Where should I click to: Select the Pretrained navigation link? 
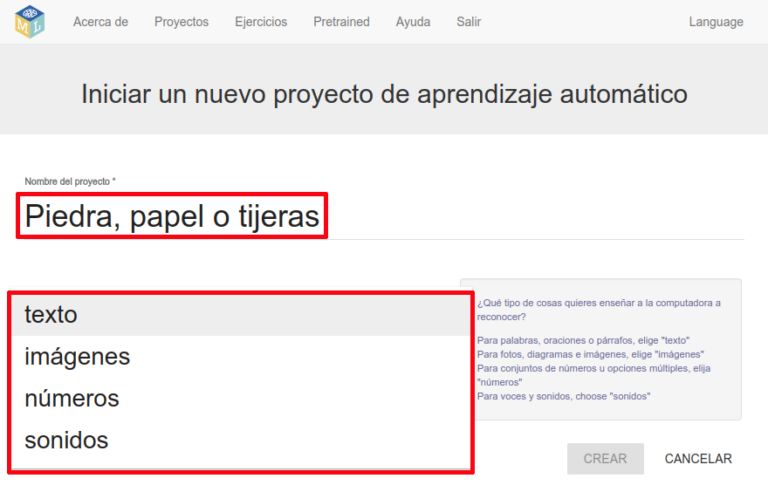click(x=341, y=22)
